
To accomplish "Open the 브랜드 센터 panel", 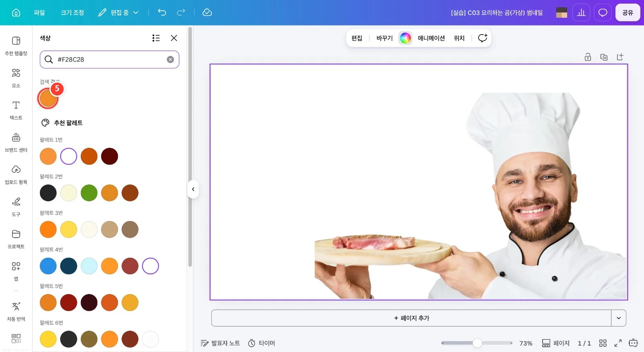I will 16,143.
